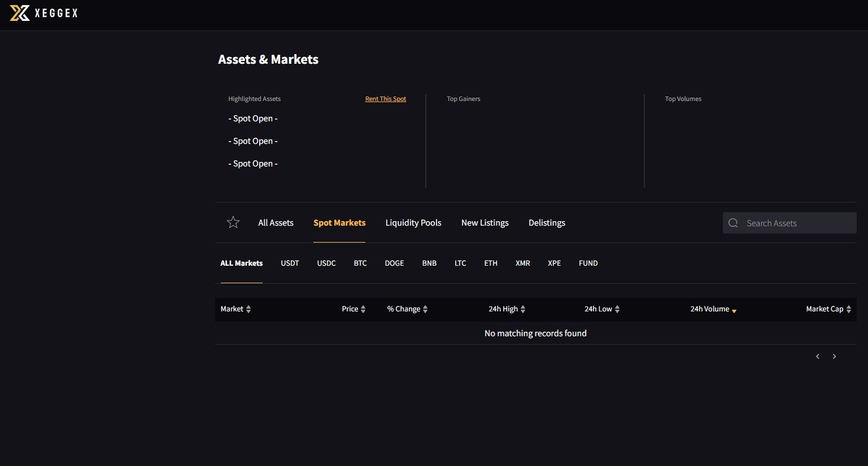Screen dimensions: 868x466
Task: Switch to All Assets tab
Action: tap(276, 223)
